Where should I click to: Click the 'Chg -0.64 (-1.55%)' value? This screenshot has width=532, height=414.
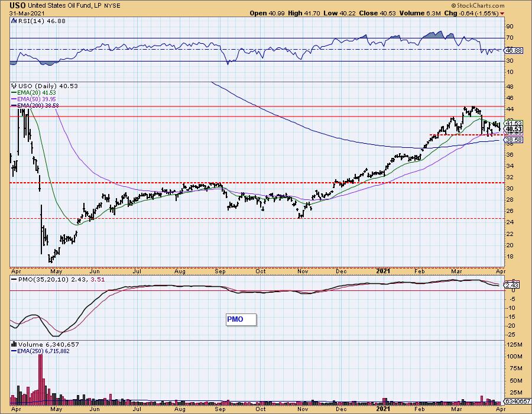click(471, 13)
